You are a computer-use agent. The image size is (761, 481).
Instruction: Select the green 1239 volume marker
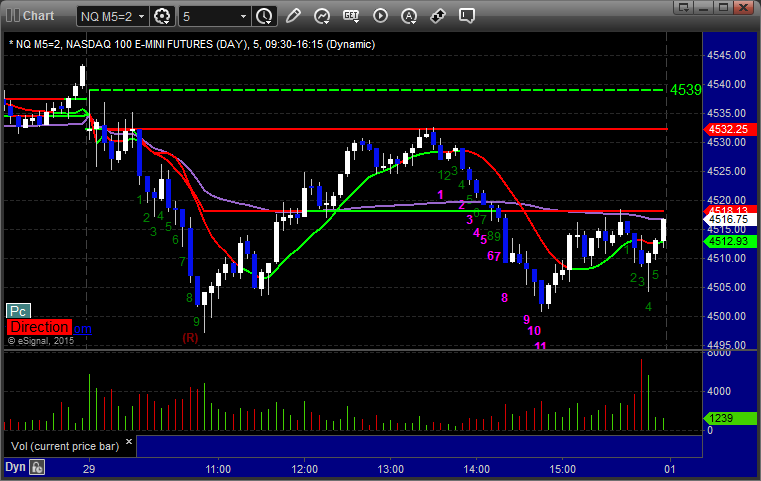(x=729, y=418)
